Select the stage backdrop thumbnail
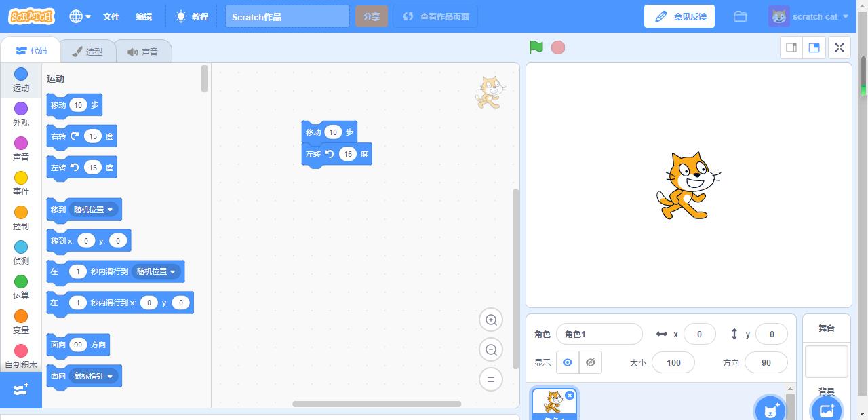The height and width of the screenshot is (420, 868). tap(827, 362)
